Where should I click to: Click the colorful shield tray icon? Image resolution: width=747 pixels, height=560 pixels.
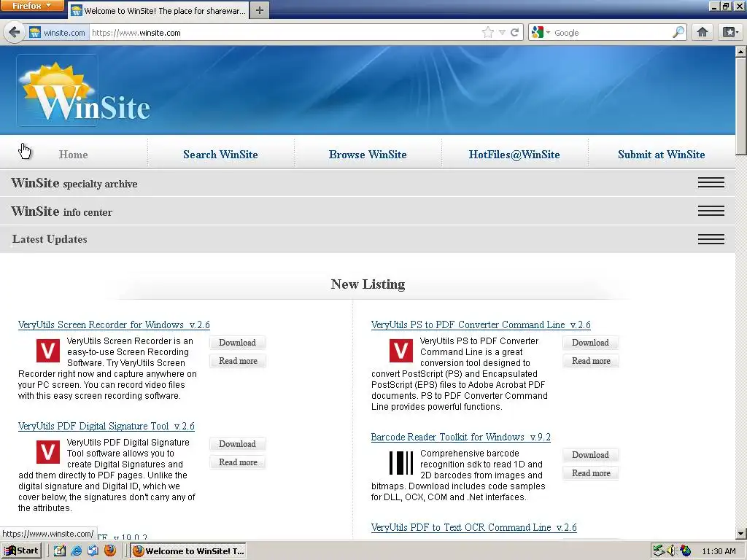point(686,551)
